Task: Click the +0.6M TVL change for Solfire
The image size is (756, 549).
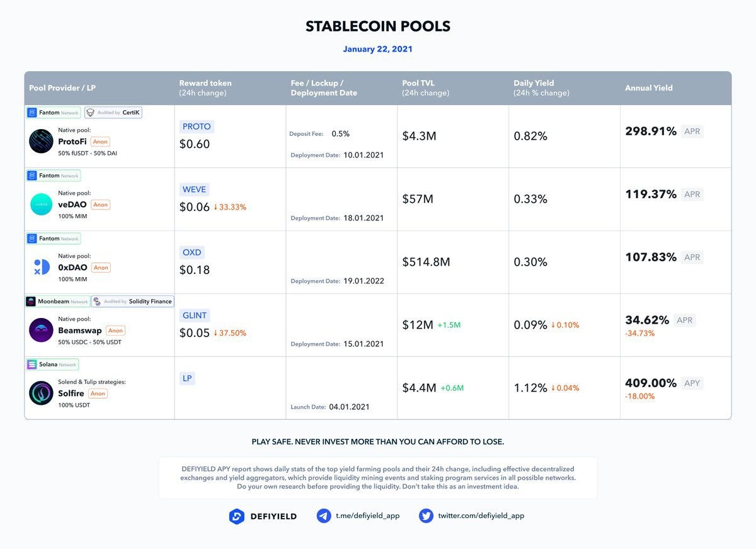Action: pos(452,388)
